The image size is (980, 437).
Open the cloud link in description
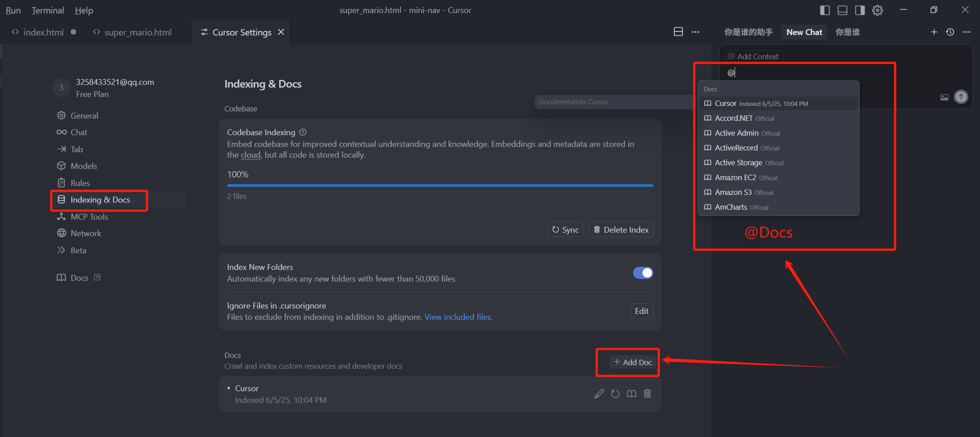[251, 155]
